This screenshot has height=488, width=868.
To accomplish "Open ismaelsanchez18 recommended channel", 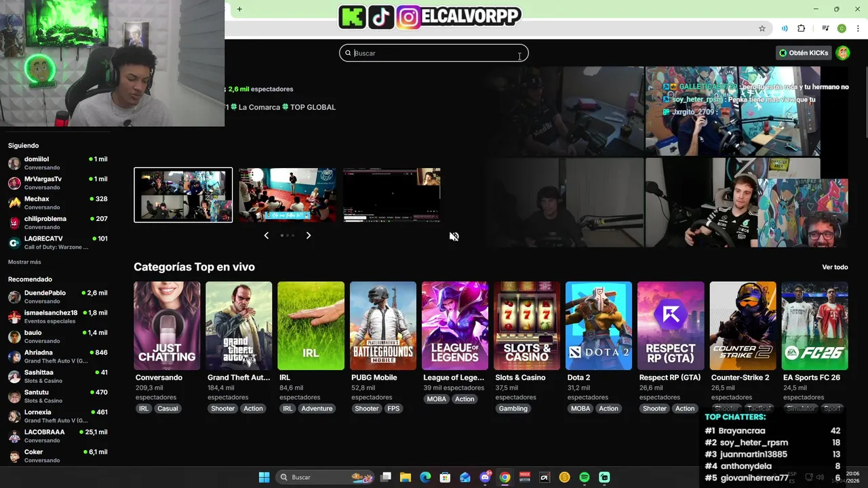I will click(x=58, y=317).
